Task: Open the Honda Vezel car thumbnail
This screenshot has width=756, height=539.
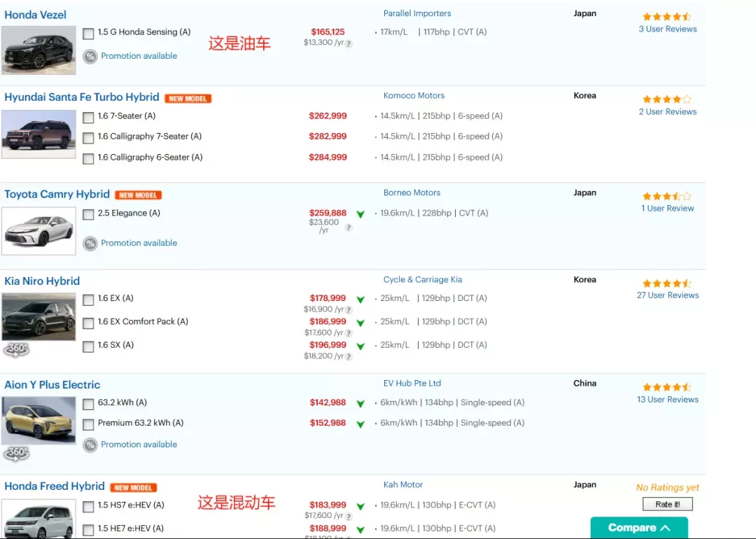Action: tap(38, 50)
